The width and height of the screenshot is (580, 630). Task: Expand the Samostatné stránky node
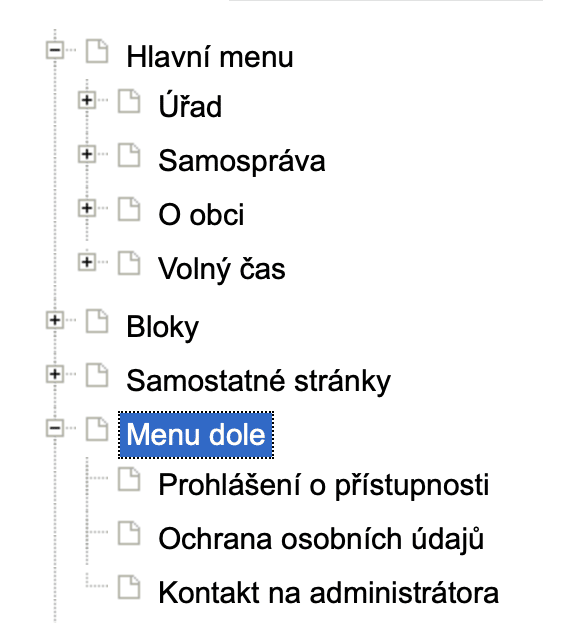coord(55,374)
